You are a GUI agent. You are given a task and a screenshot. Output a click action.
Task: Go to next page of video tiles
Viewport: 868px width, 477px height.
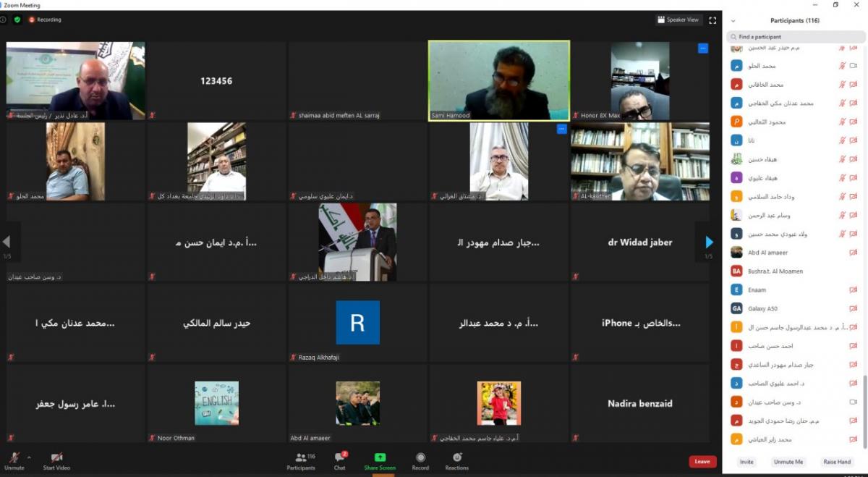pyautogui.click(x=709, y=242)
